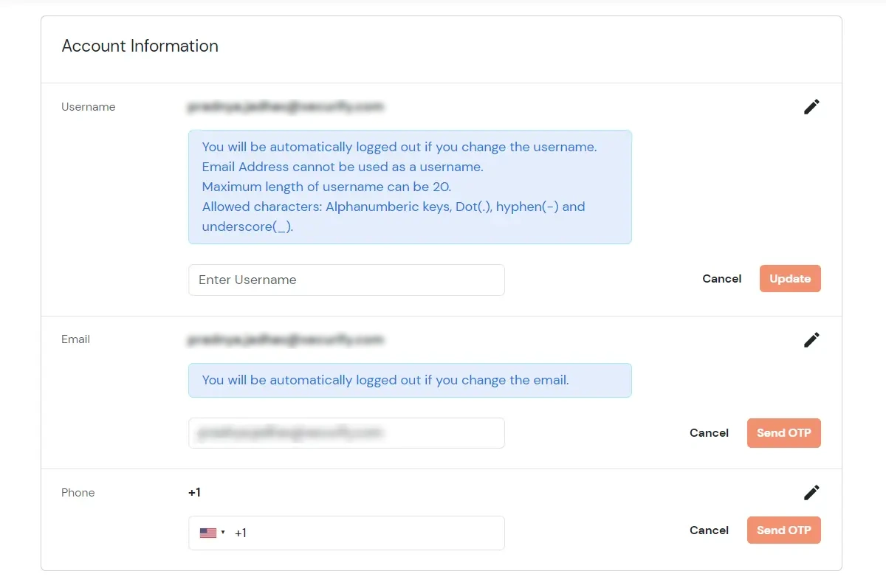The image size is (886, 588).
Task: Click the pencil icon to edit Phone
Action: (x=811, y=492)
